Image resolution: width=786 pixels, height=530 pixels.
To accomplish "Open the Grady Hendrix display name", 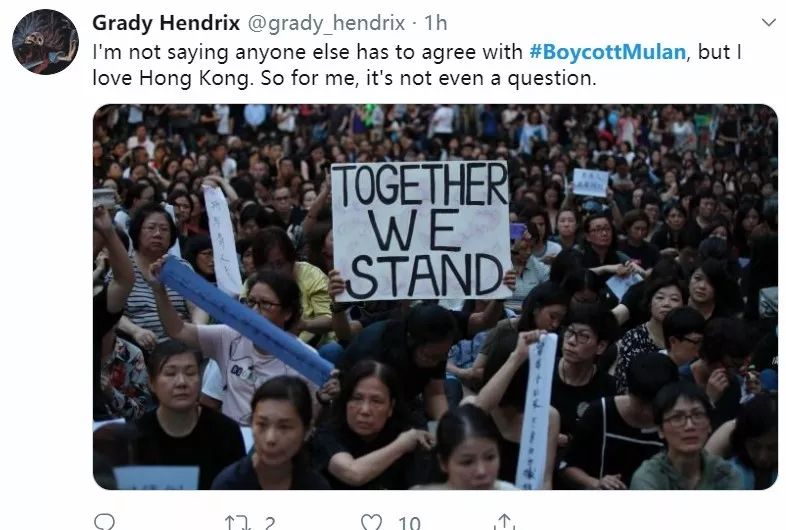I will (x=166, y=23).
